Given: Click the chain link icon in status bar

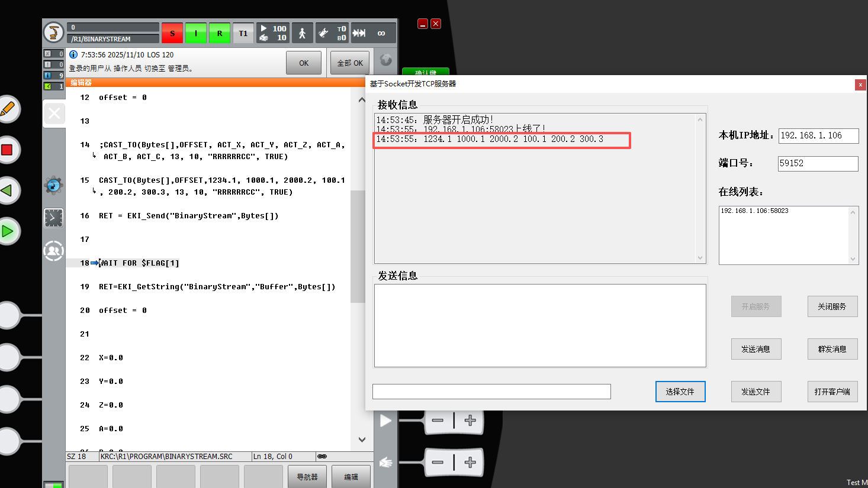Looking at the screenshot, I should pos(322,456).
